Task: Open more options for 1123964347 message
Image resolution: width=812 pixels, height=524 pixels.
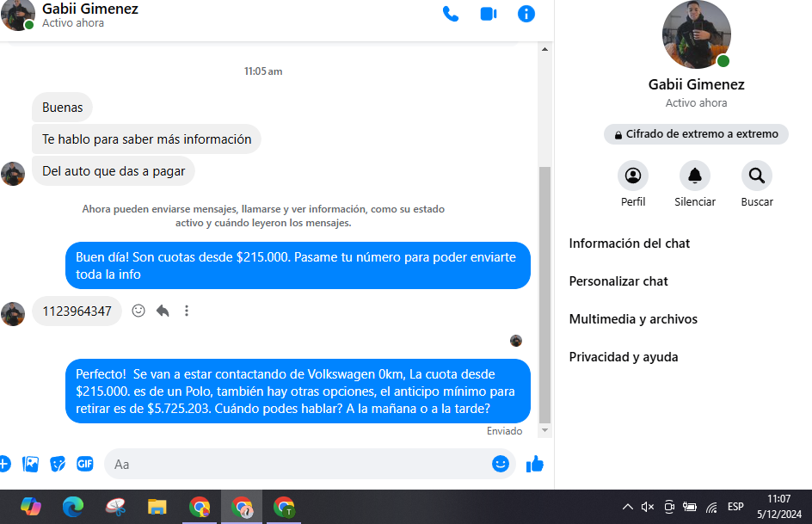Action: 187,311
